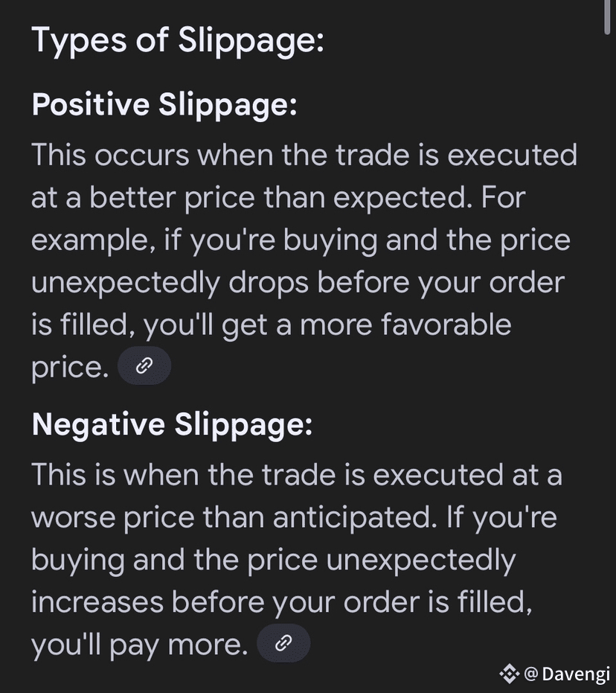The height and width of the screenshot is (693, 616).
Task: Open the source link after "you'll pay more."
Action: click(283, 642)
